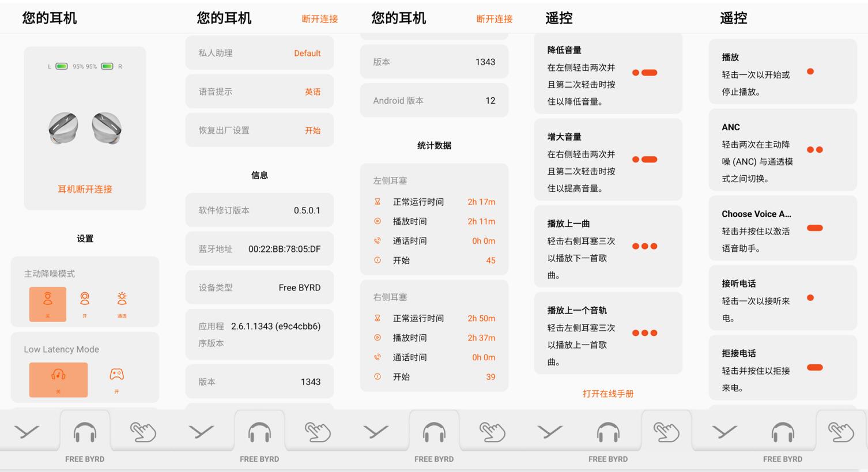Tap the single orange dot indicator beside 播放

[811, 71]
